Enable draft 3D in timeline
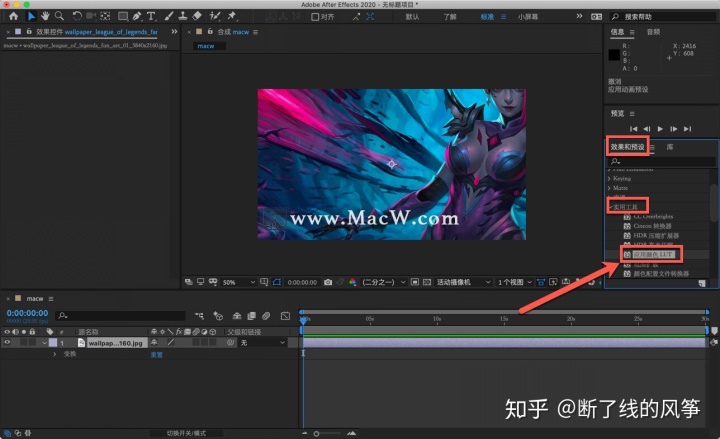Image resolution: width=720 pixels, height=439 pixels. pyautogui.click(x=218, y=316)
